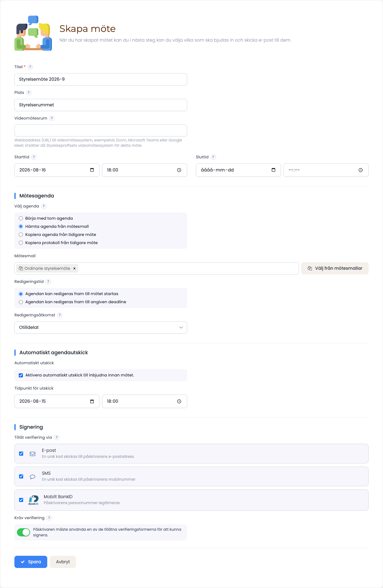Click Välj från mötesmallar button
The width and height of the screenshot is (383, 588).
click(335, 268)
